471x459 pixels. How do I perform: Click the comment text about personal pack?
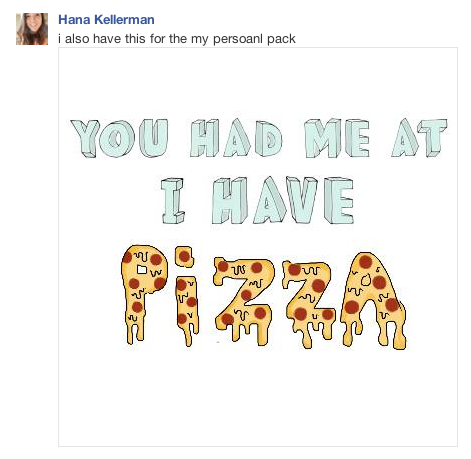[177, 39]
